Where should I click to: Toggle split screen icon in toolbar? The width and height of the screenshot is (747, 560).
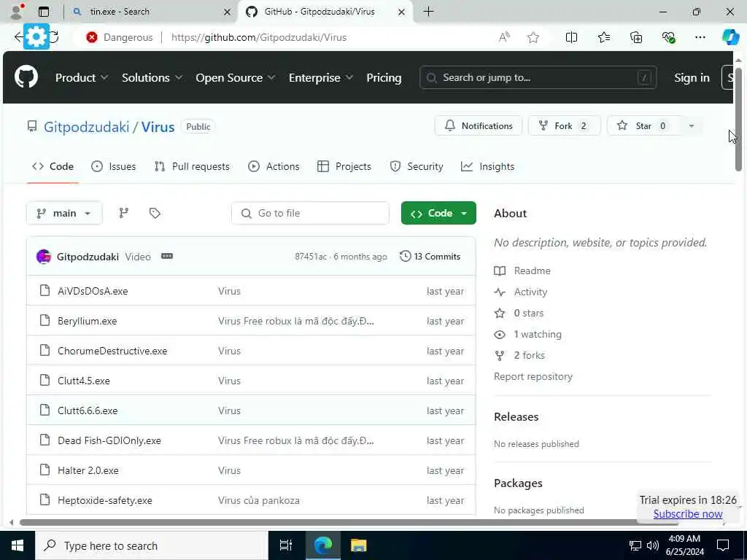click(571, 37)
